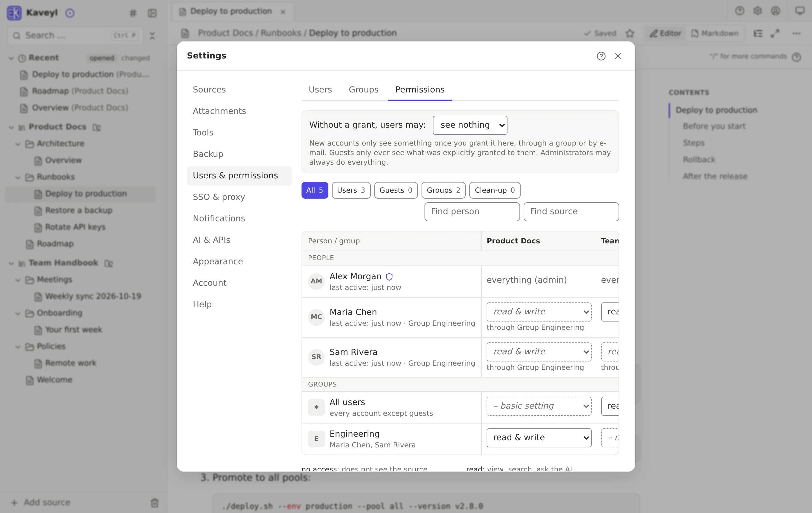Viewport: 812px width, 513px height.
Task: Open the help icon in Settings header
Action: [x=601, y=56]
